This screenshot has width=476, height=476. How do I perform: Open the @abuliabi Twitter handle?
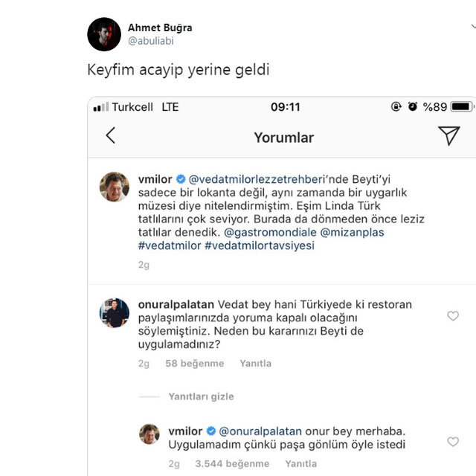[151, 42]
